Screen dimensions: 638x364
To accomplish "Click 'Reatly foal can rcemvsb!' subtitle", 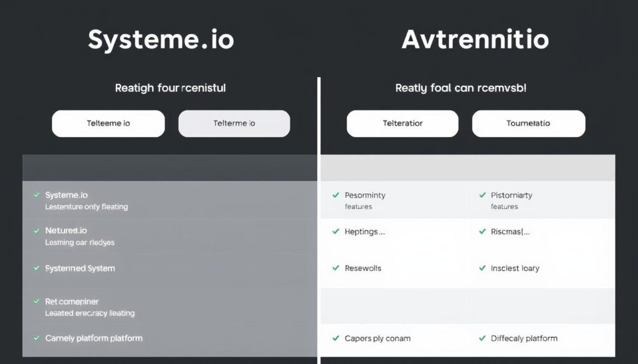I will click(x=460, y=88).
